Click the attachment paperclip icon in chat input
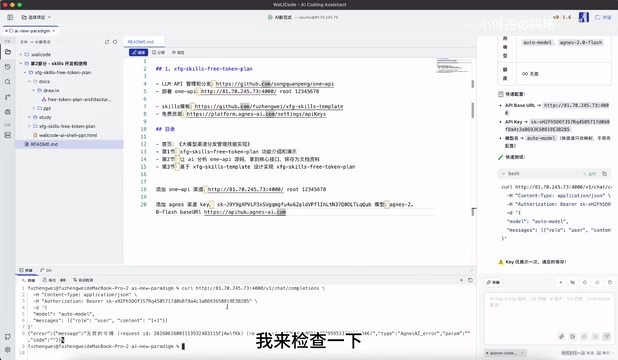618x360 pixels. point(561,336)
